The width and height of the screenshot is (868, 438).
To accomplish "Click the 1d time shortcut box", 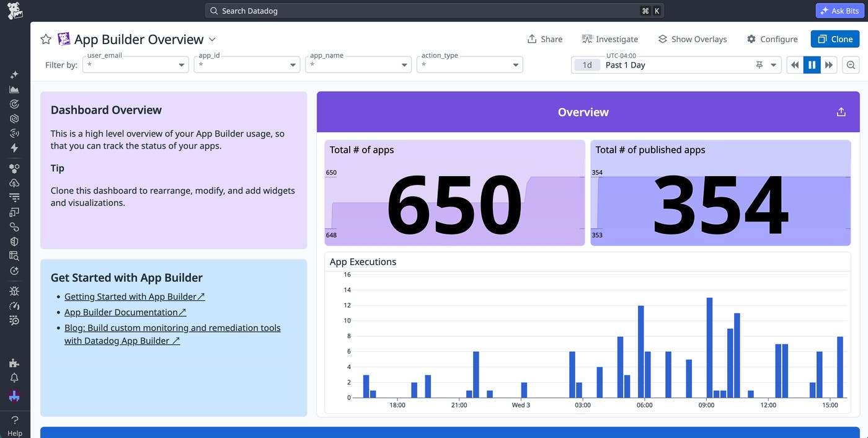I will pos(587,65).
